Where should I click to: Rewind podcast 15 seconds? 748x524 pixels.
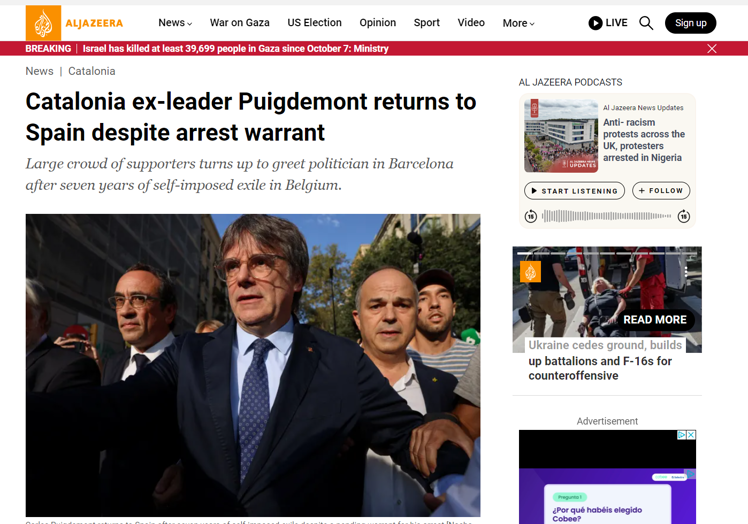pos(530,216)
